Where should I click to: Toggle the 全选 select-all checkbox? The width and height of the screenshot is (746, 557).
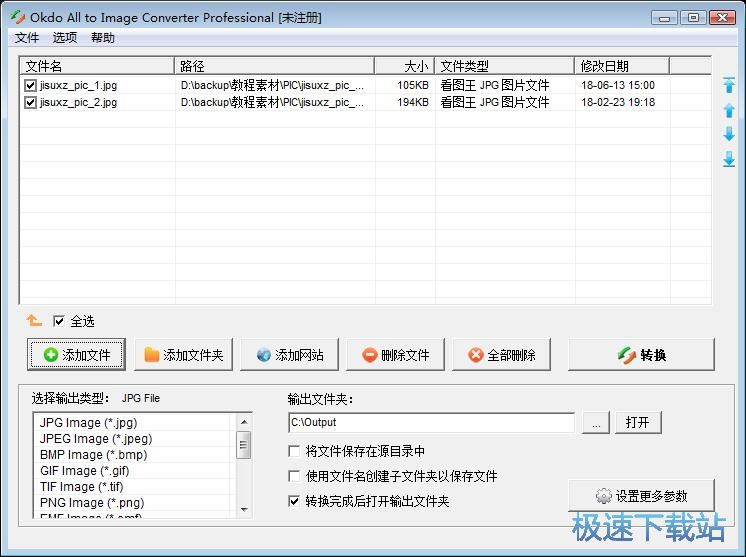click(59, 321)
